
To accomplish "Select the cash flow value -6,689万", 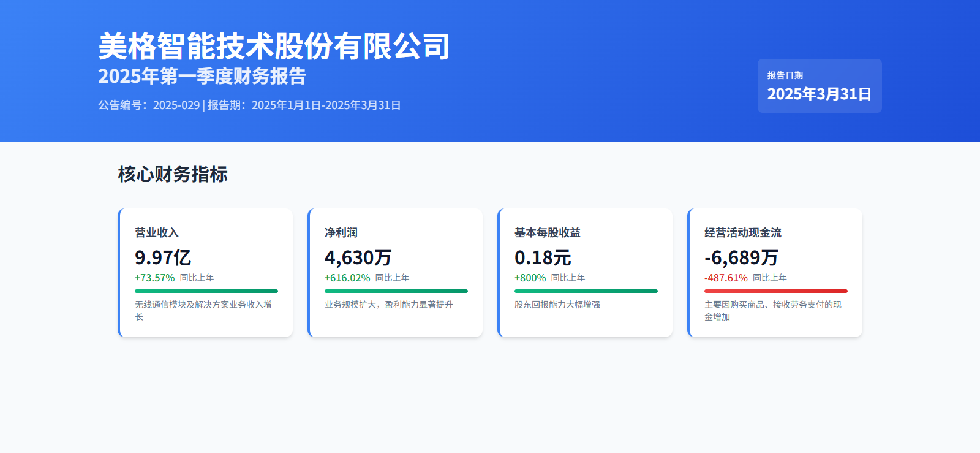I will click(x=741, y=257).
